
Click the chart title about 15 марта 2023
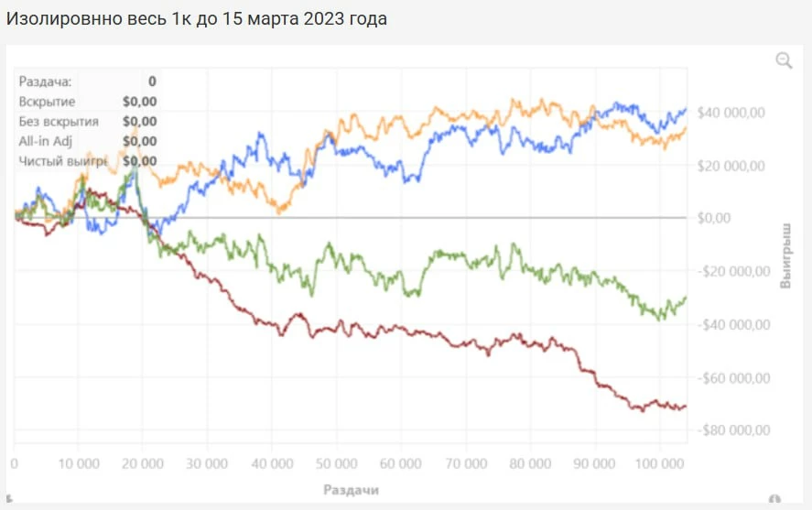tap(197, 19)
